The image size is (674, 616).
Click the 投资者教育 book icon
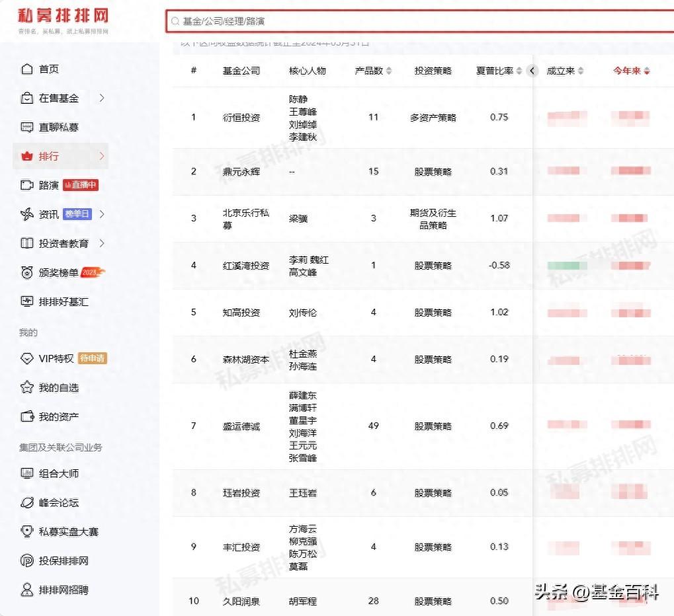[26, 243]
